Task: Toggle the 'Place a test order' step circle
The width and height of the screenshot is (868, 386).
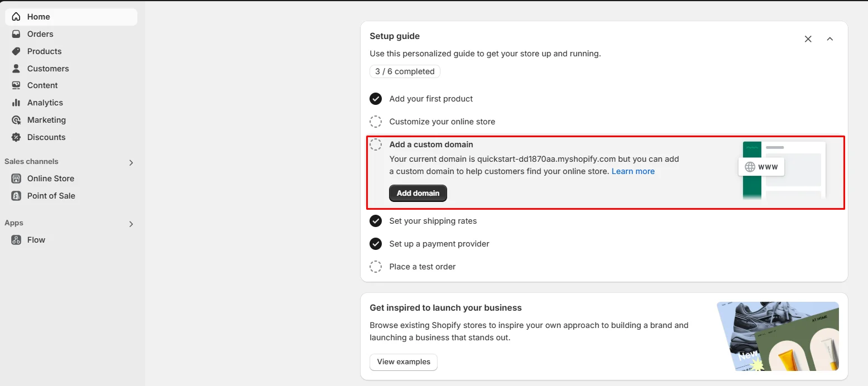Action: tap(376, 267)
